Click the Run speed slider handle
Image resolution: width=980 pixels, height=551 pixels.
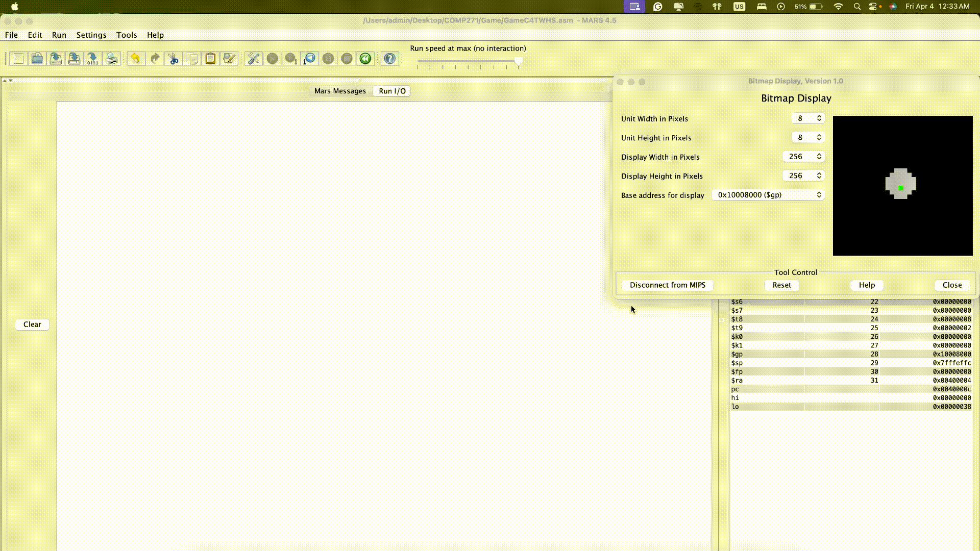[519, 62]
